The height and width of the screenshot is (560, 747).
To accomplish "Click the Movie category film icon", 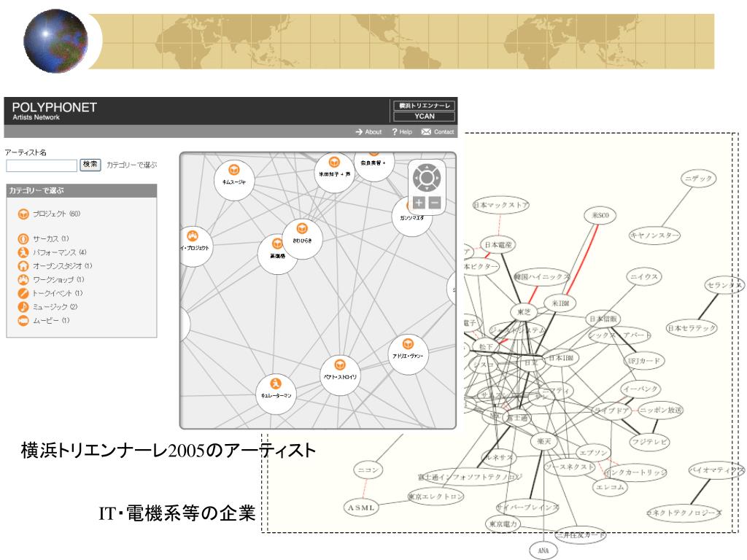I will pos(23,321).
